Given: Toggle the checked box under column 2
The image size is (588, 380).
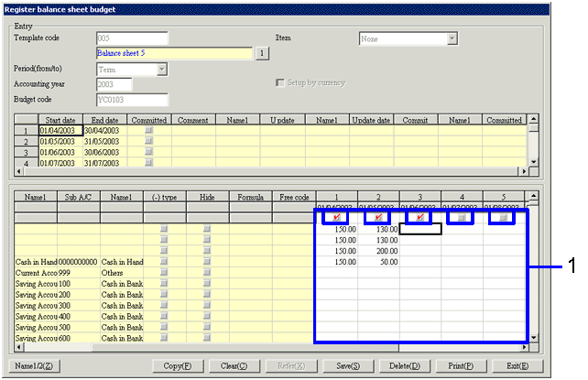Looking at the screenshot, I should pyautogui.click(x=376, y=218).
